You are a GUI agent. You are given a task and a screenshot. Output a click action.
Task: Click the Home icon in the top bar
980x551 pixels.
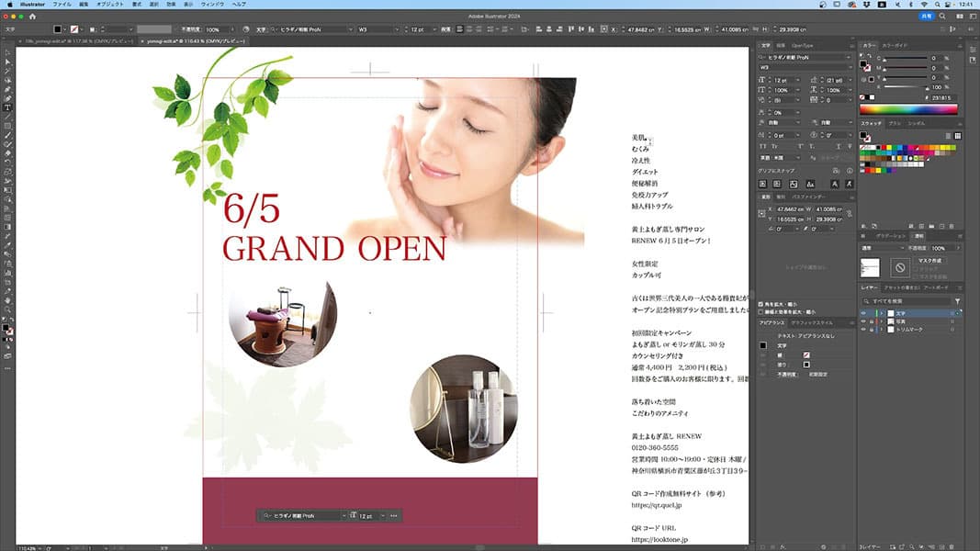(33, 17)
